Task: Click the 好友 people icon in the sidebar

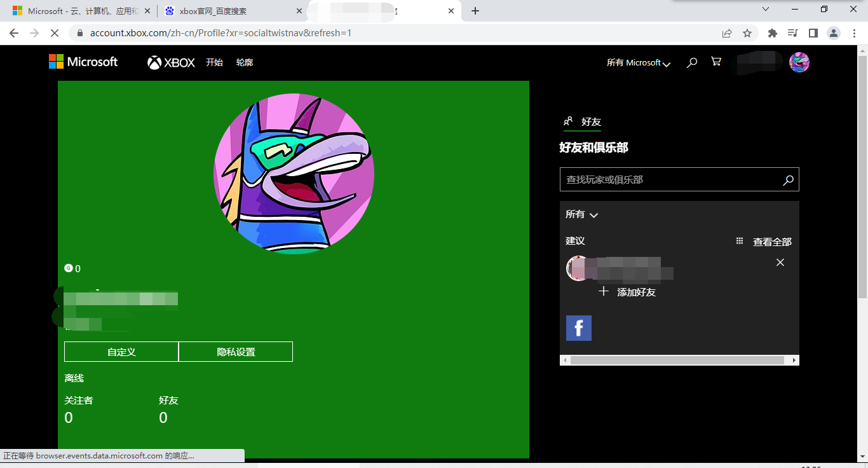Action: coord(566,121)
